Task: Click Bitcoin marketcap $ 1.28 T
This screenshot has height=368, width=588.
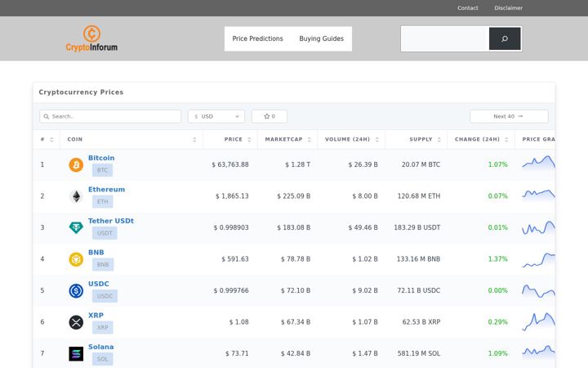Action: click(298, 165)
